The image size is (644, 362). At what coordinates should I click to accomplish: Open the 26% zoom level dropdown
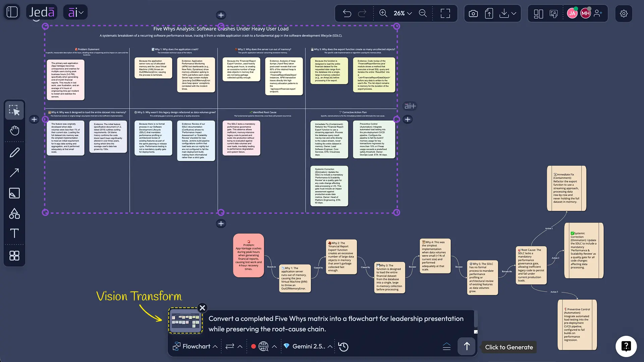pyautogui.click(x=402, y=13)
